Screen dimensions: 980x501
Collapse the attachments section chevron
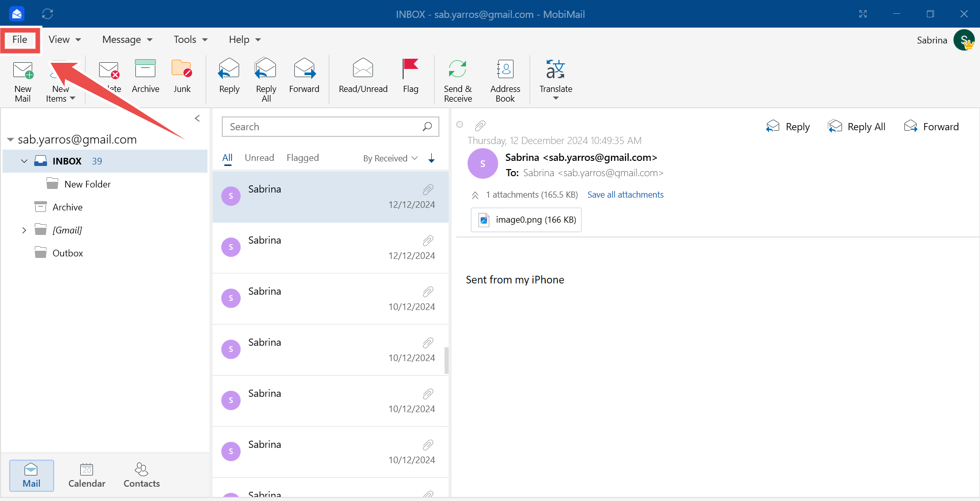coord(475,195)
